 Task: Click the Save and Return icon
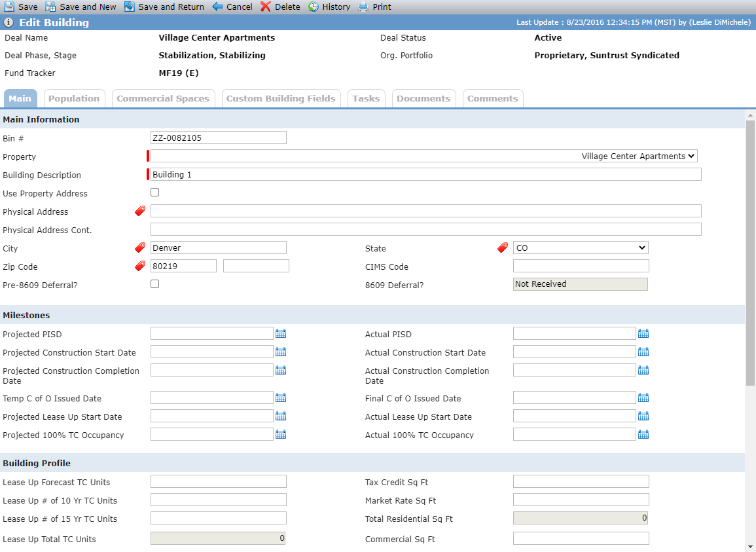[129, 7]
